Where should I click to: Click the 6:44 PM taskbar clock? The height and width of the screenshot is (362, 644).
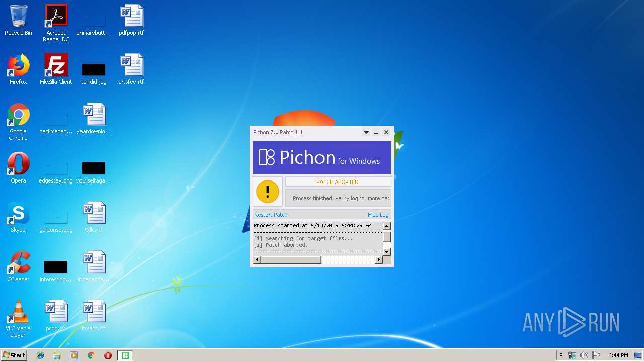tap(618, 355)
